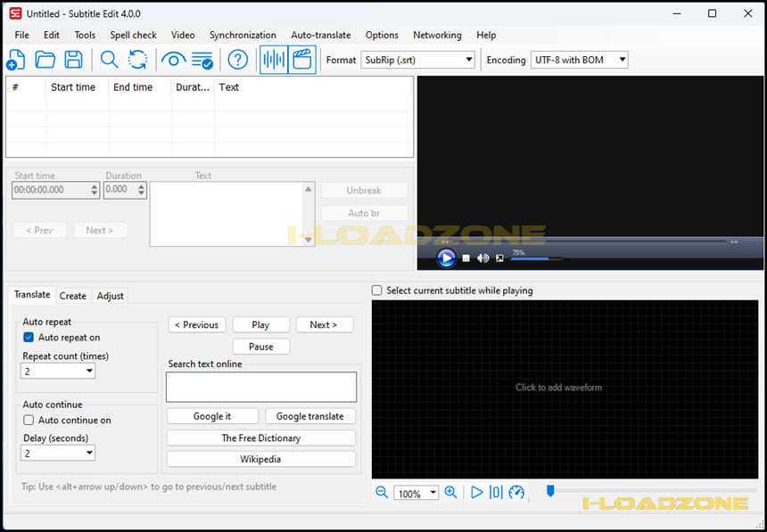Expand the Delay seconds dropdown
Image resolution: width=767 pixels, height=532 pixels.
click(58, 454)
